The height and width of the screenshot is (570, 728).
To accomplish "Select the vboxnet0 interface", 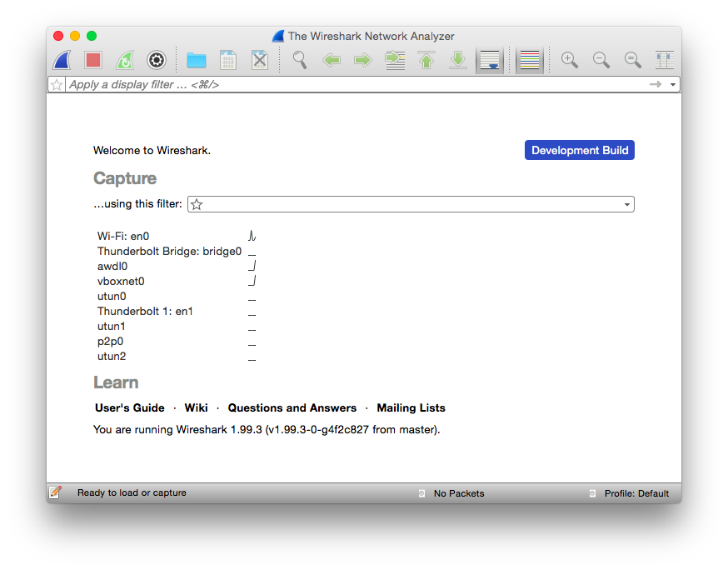I will click(x=121, y=281).
